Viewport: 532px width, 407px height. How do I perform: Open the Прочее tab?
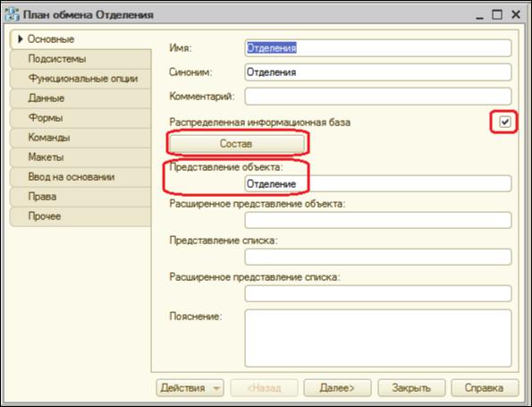tap(80, 216)
